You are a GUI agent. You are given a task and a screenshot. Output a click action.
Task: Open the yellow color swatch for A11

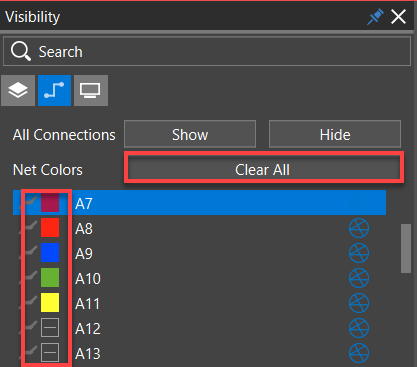coord(50,303)
